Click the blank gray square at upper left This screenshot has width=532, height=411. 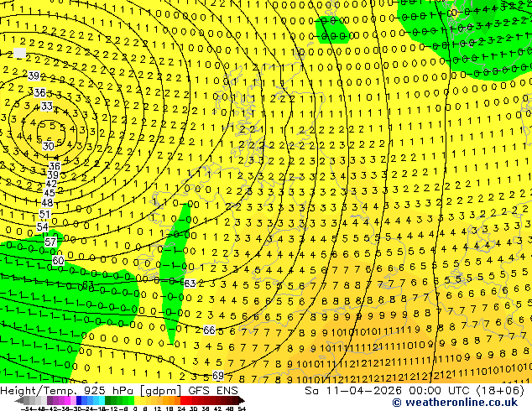pos(19,53)
